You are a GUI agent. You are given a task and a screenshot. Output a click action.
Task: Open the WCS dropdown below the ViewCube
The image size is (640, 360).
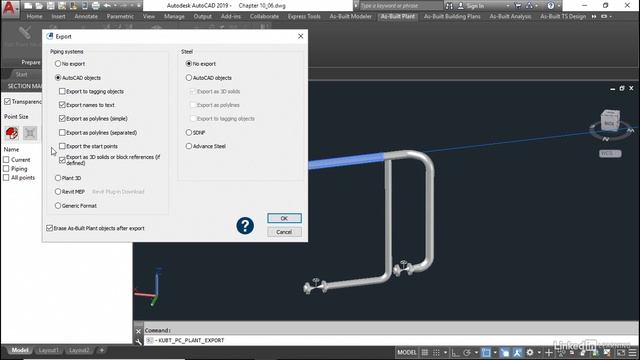point(611,153)
